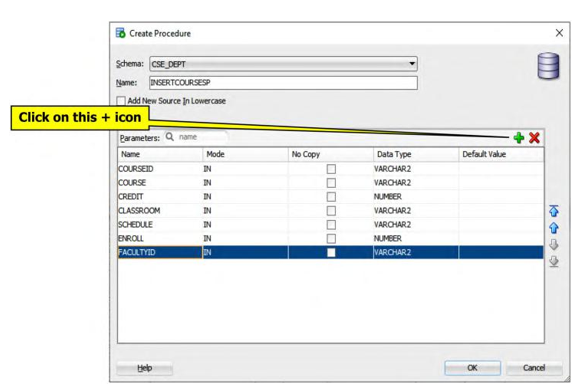Click NUMBER data type for CREDIT
Viewport: 583px width, 389px height.
point(416,197)
